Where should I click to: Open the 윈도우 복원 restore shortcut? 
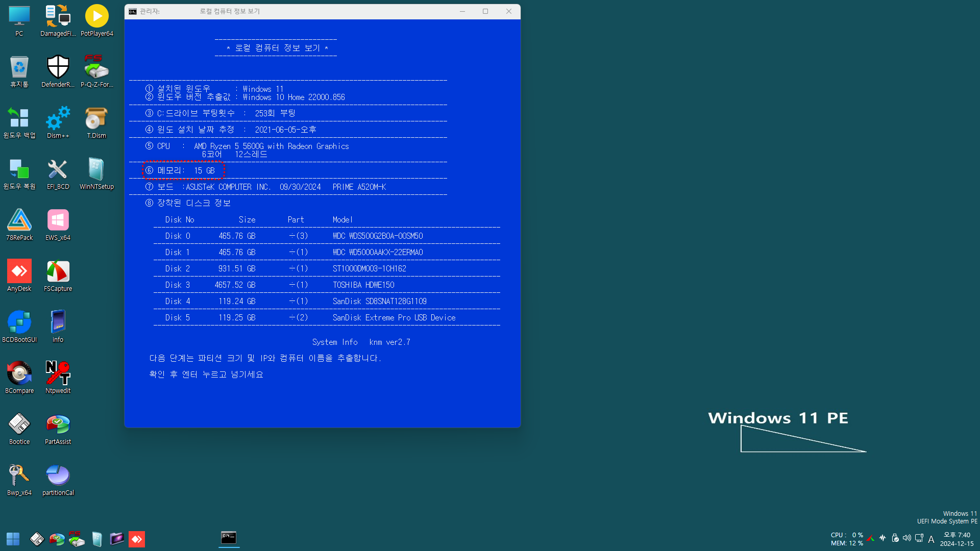[x=19, y=174]
